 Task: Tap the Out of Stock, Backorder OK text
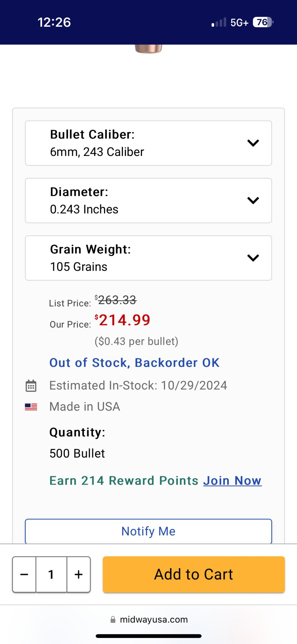pyautogui.click(x=135, y=363)
